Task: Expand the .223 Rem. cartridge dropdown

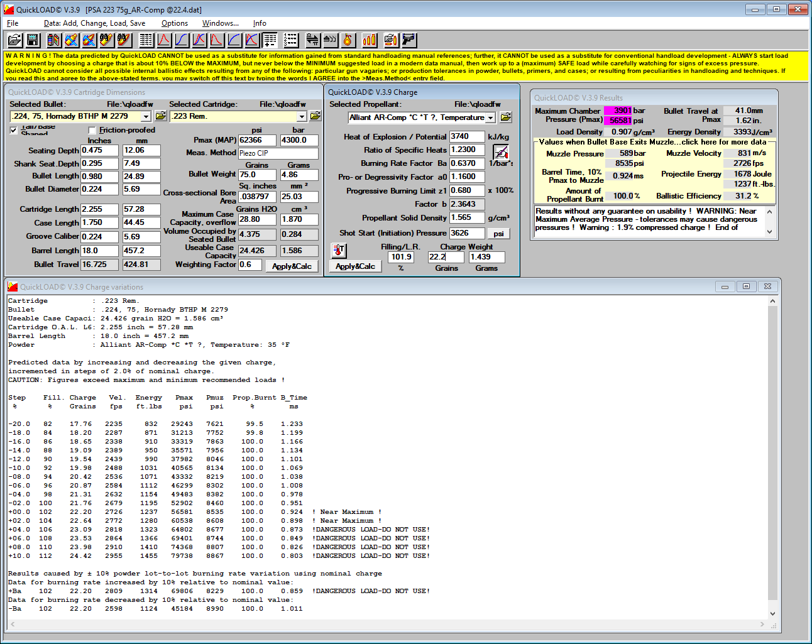Action: pos(302,116)
